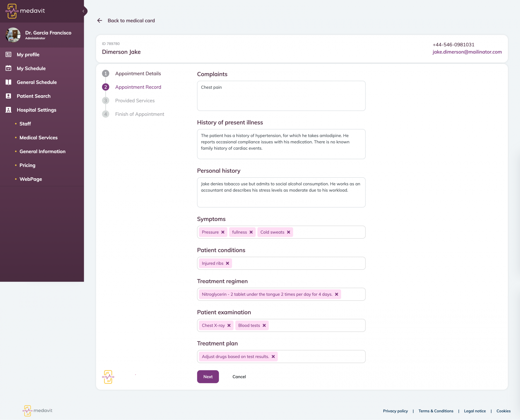Open My Schedule calendar icon
Screen dimensions: 520x420
point(8,68)
